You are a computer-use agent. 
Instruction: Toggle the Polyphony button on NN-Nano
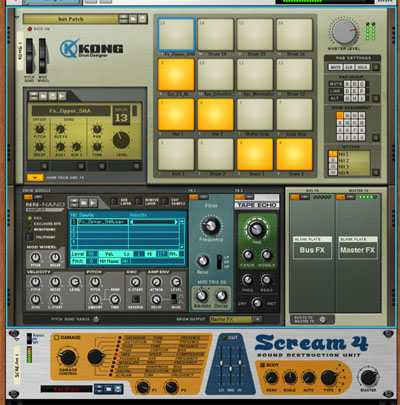click(30, 237)
